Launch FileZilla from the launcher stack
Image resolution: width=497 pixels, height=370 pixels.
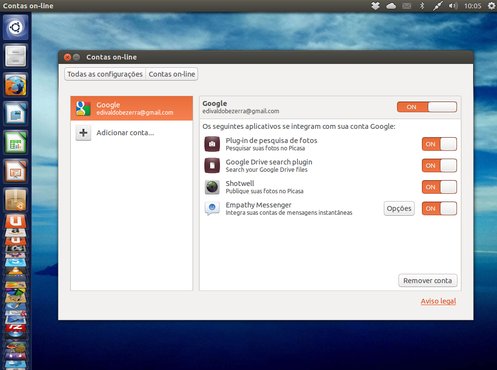tap(15, 328)
